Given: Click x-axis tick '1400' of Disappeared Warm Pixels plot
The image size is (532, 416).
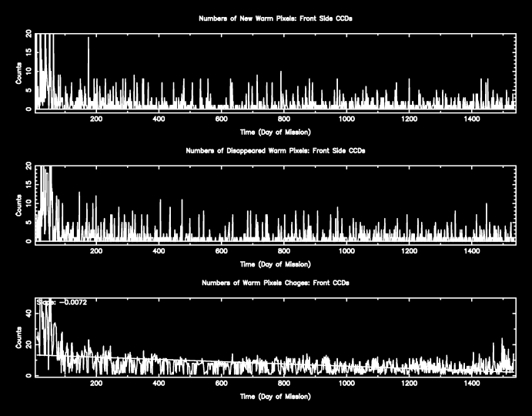Looking at the screenshot, I should (x=472, y=251).
